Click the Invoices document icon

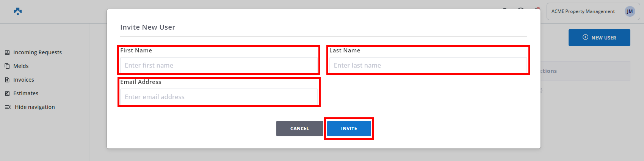coord(7,80)
